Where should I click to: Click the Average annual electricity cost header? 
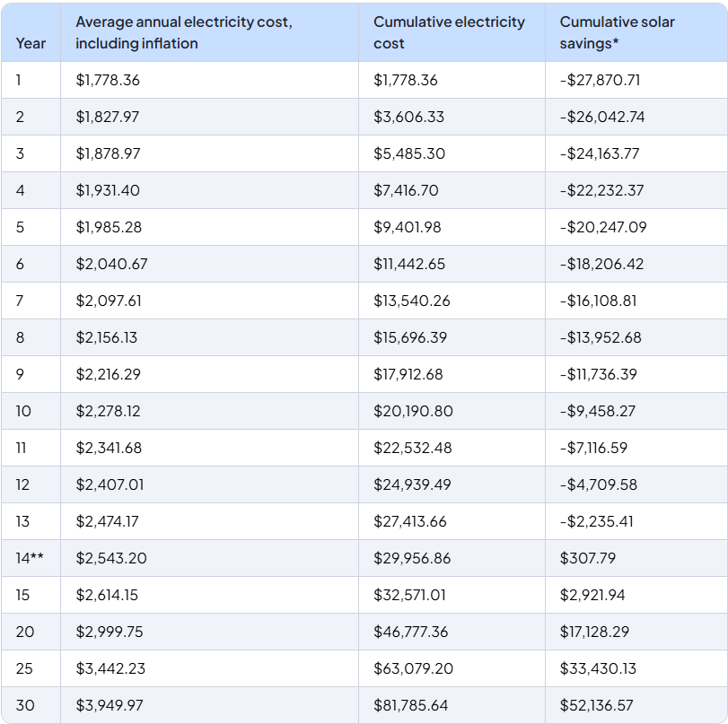tap(183, 32)
